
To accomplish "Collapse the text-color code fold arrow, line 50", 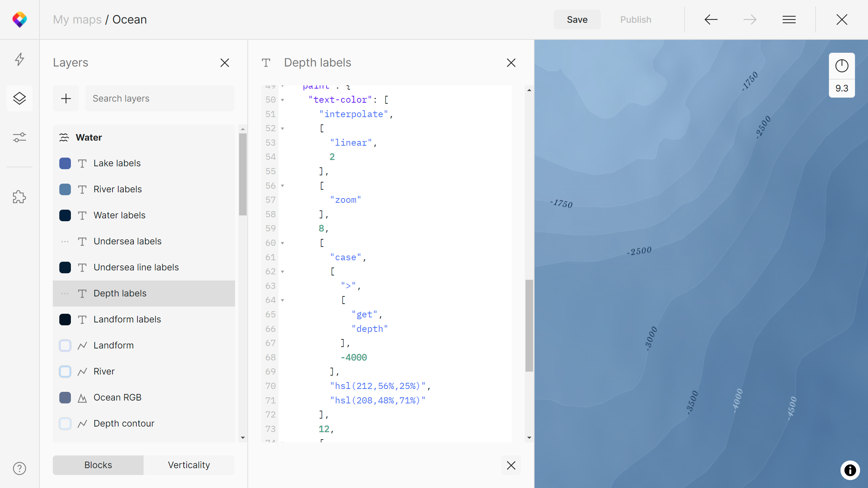I will tap(282, 100).
